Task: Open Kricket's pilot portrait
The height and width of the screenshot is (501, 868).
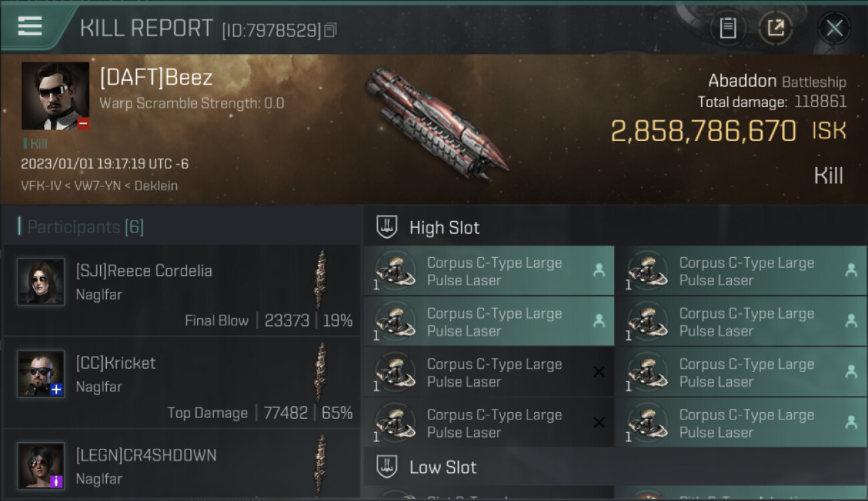Action: [x=41, y=374]
